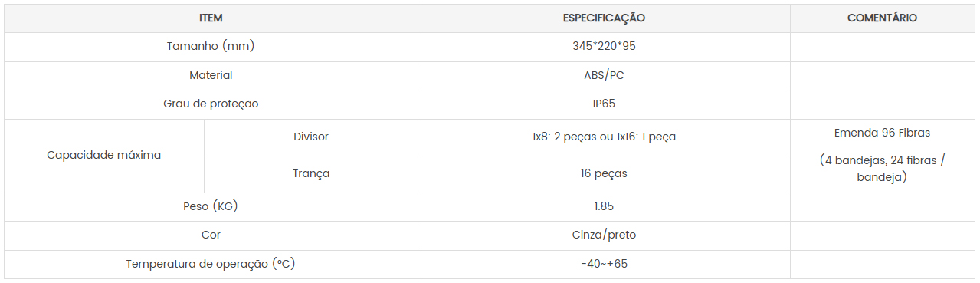This screenshot has height=283, width=980.
Task: Select the ABS/PC material value
Action: pos(604,76)
